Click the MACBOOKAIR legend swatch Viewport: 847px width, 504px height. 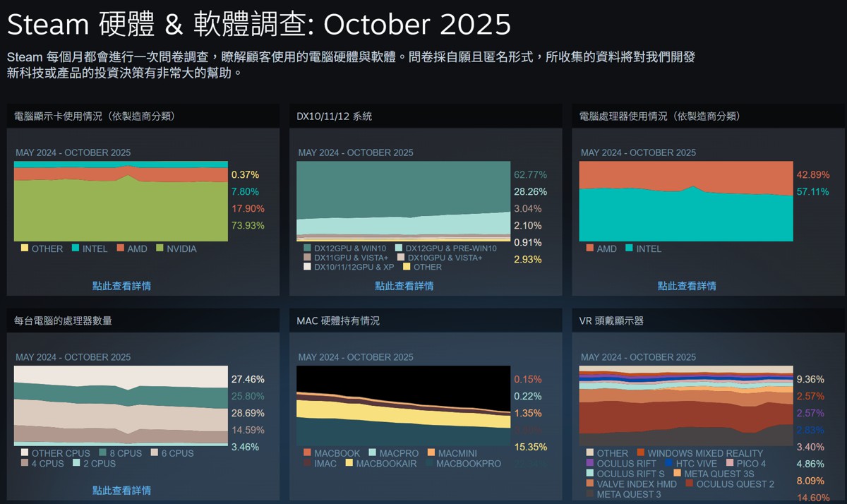[349, 463]
